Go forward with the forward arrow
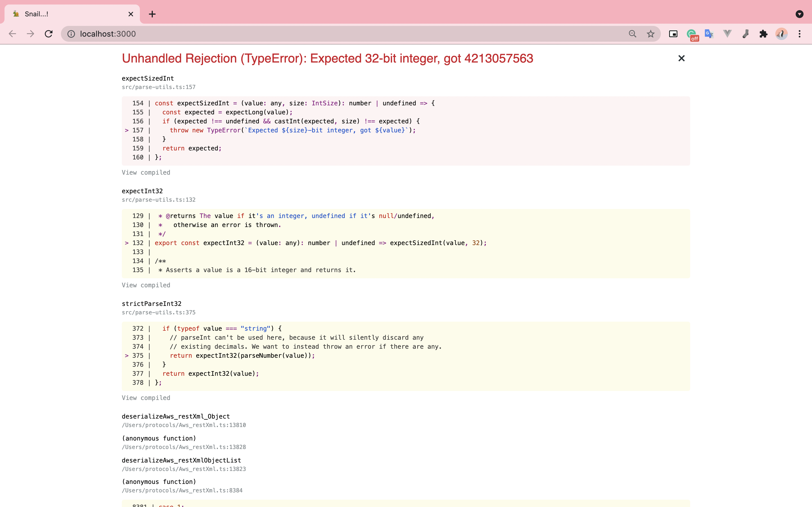The height and width of the screenshot is (507, 812). pos(30,34)
